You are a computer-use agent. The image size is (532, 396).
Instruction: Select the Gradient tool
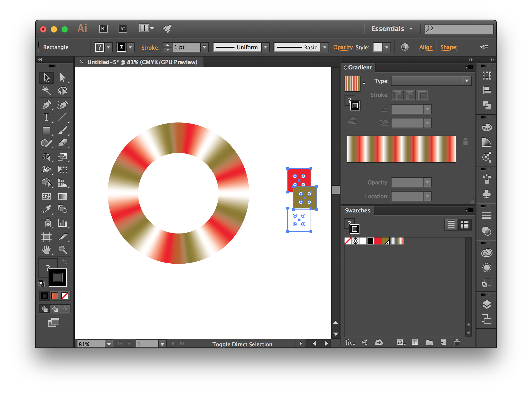click(x=62, y=196)
